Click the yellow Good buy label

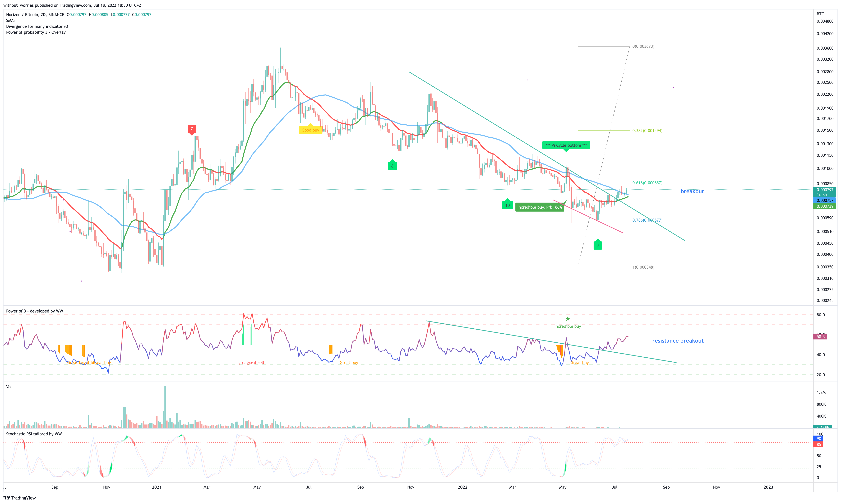pyautogui.click(x=311, y=130)
